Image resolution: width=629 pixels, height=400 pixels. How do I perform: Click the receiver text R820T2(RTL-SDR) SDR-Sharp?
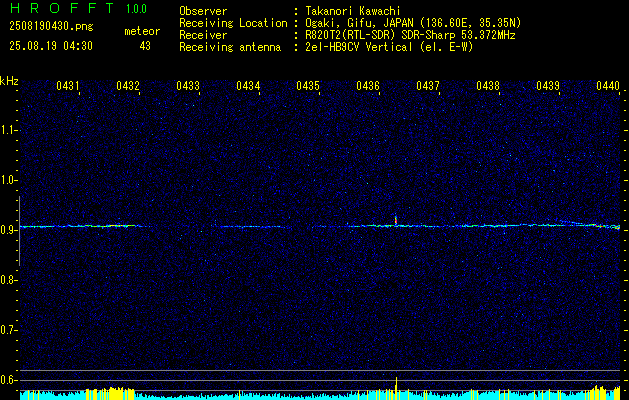tap(382, 35)
